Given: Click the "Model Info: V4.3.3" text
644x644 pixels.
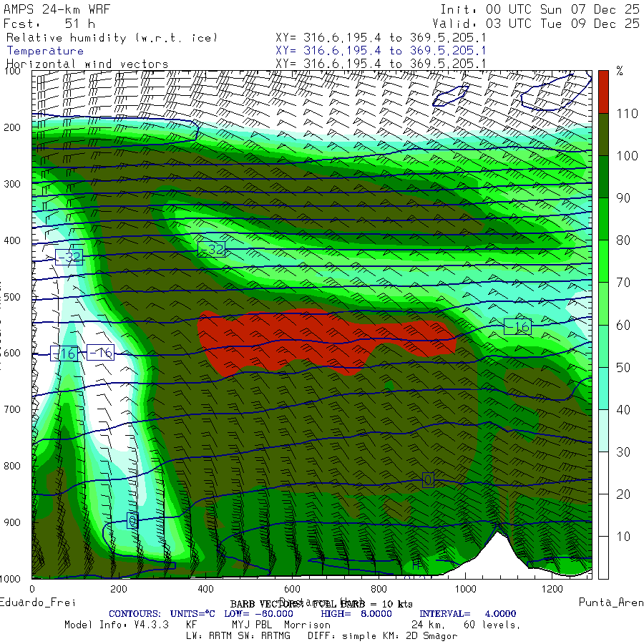Looking at the screenshot, I should [117, 625].
